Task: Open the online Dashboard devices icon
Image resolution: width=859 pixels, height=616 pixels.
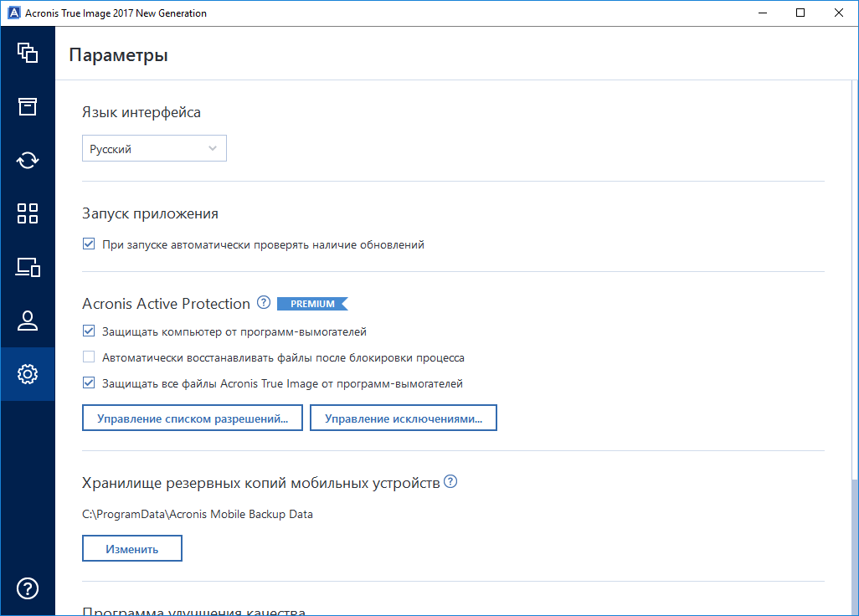Action: coord(28,267)
